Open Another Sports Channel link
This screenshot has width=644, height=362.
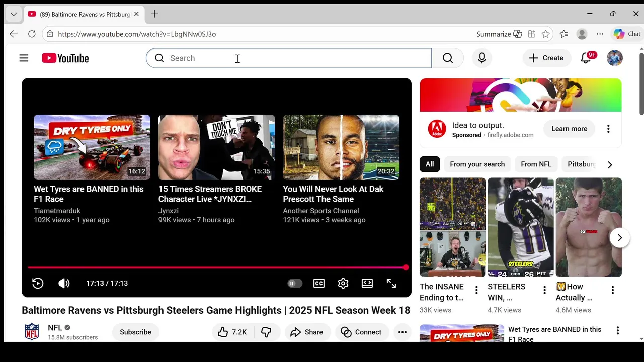coord(321,211)
